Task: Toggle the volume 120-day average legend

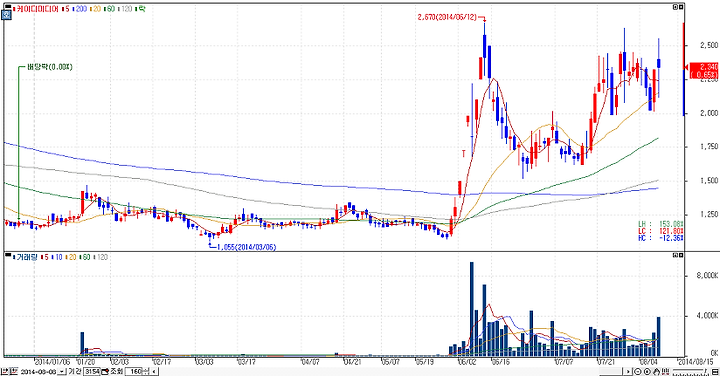Action: (100, 257)
